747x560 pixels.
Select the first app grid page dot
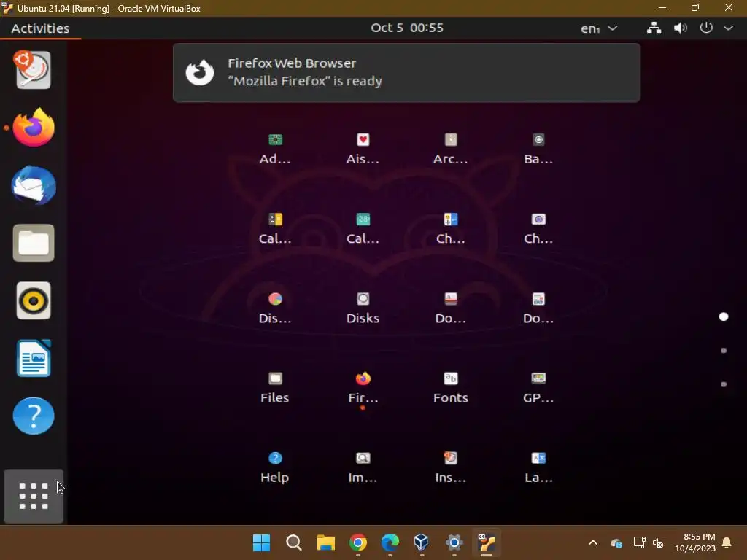pyautogui.click(x=723, y=316)
